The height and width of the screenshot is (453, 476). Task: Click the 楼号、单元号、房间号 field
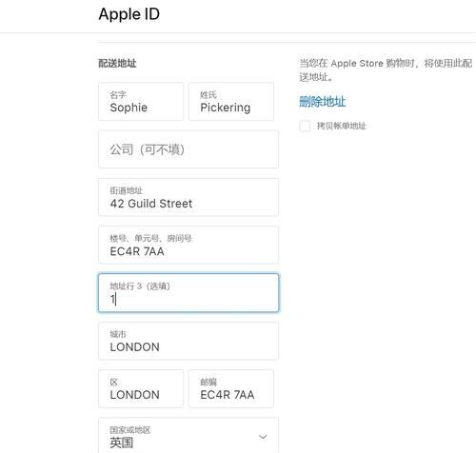[188, 246]
